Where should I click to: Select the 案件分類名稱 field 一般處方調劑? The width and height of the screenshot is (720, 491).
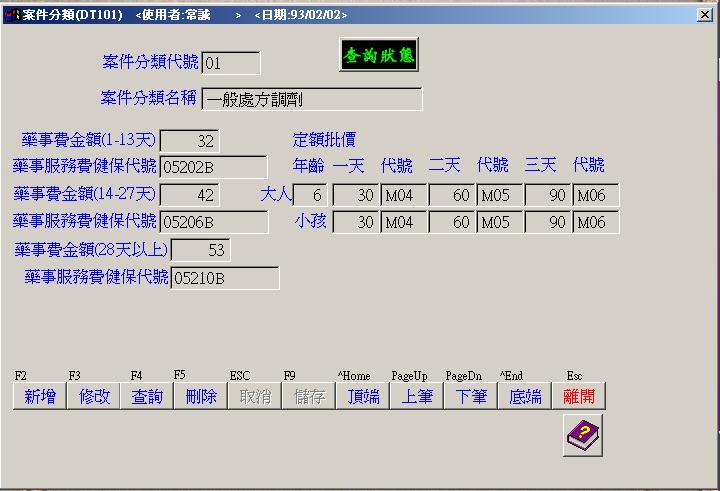point(311,99)
